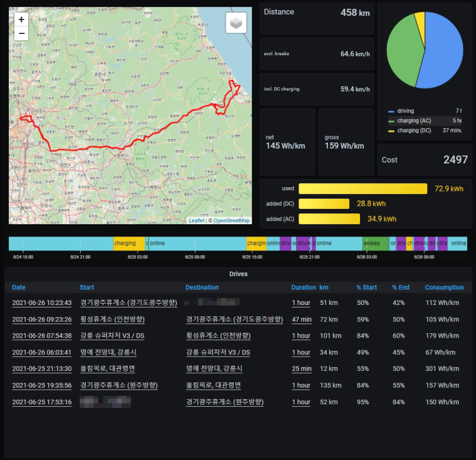Click the gross 159 Wh/km stat

(344, 145)
